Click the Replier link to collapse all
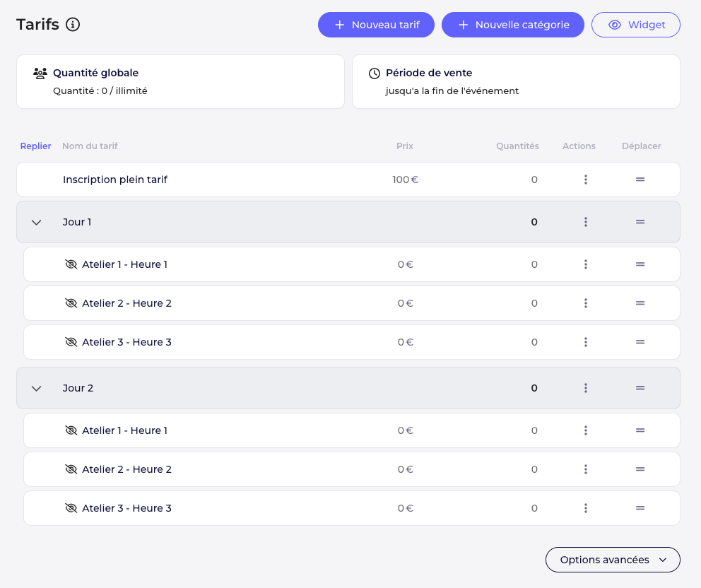Viewport: 701px width, 588px height. coord(35,146)
